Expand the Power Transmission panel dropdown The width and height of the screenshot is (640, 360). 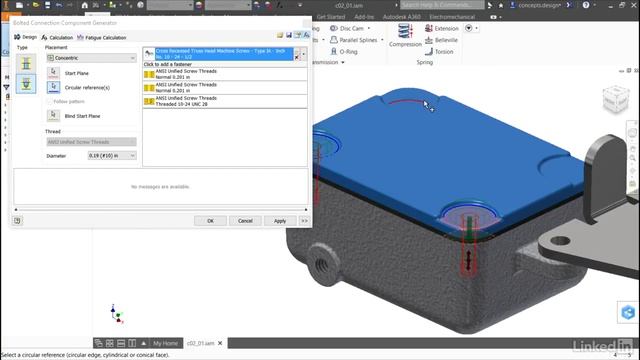pyautogui.click(x=343, y=62)
